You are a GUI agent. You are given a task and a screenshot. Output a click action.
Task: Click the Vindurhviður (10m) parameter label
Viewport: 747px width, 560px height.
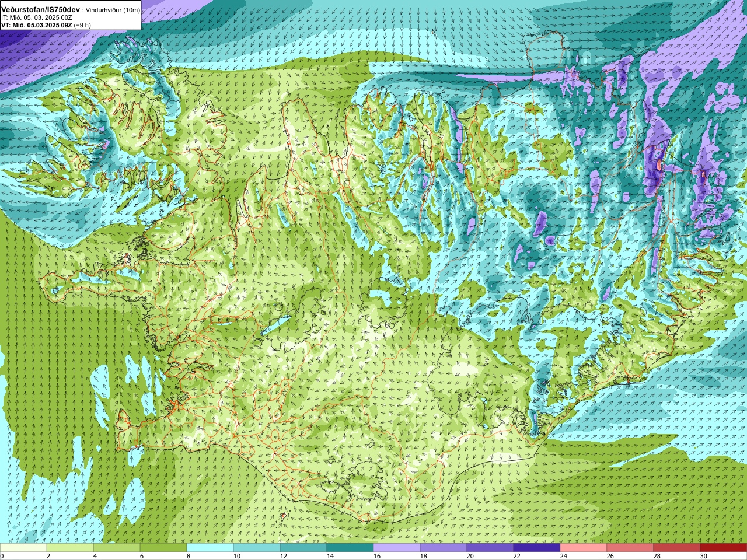point(113,10)
